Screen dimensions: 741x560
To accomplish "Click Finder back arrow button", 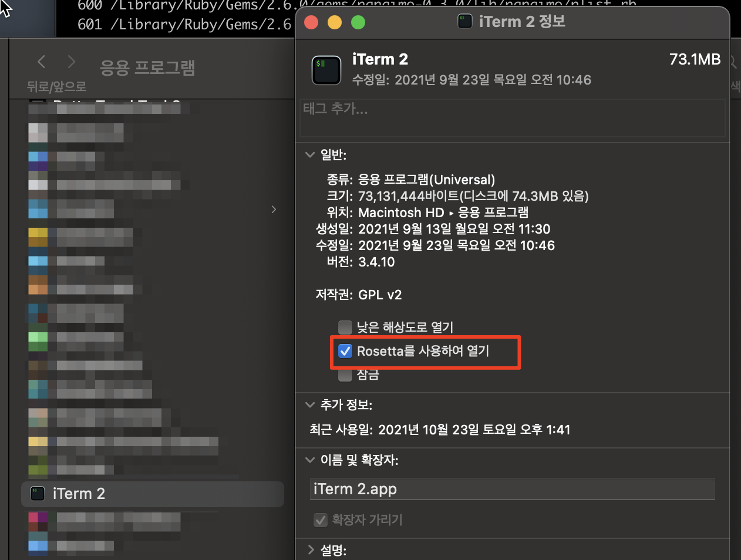I will click(x=41, y=62).
